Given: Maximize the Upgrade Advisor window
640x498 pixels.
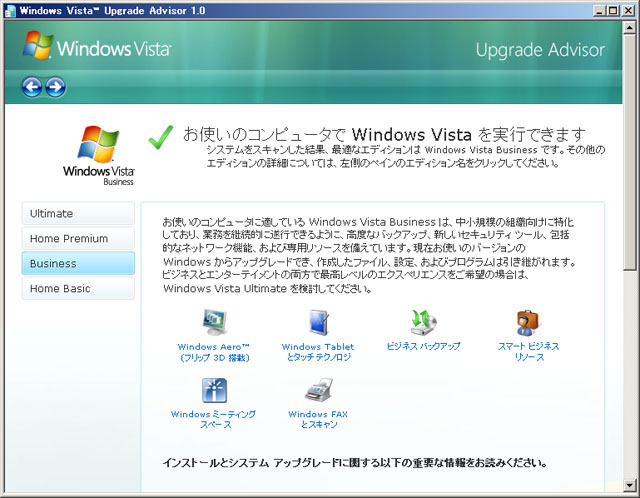Looking at the screenshot, I should point(613,11).
